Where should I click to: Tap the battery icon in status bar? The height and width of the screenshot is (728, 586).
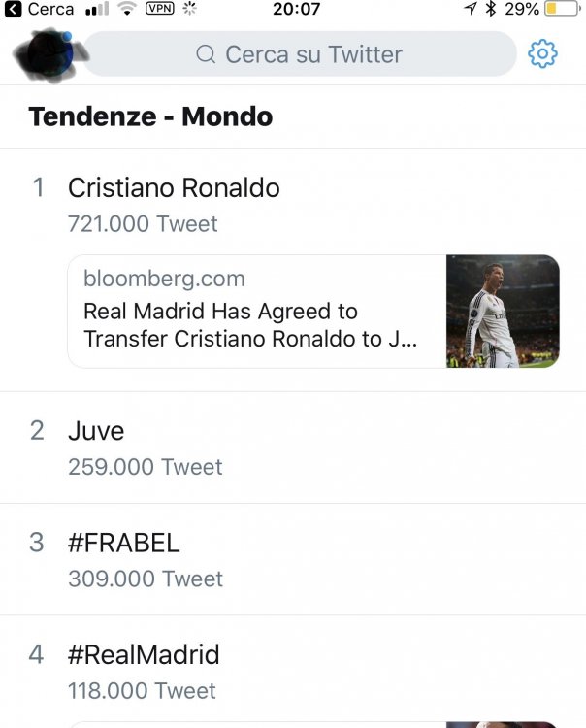pos(563,9)
